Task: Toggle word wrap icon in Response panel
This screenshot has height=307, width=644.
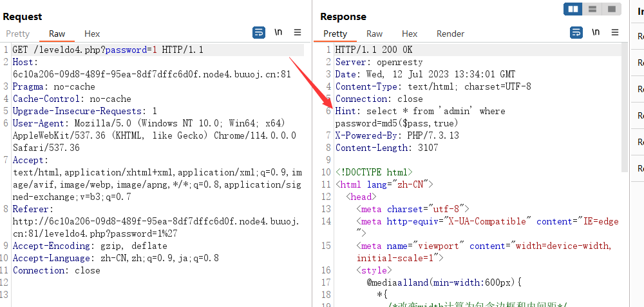Action: 576,32
